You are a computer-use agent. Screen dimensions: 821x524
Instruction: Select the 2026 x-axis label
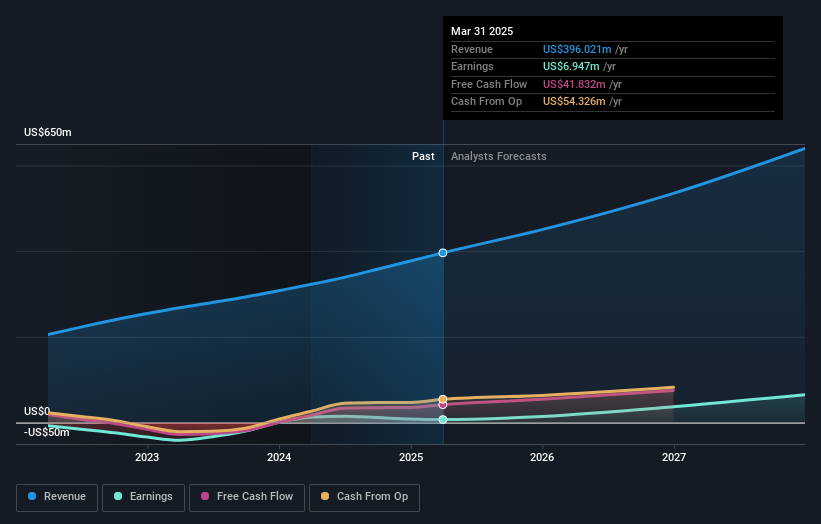pyautogui.click(x=542, y=457)
